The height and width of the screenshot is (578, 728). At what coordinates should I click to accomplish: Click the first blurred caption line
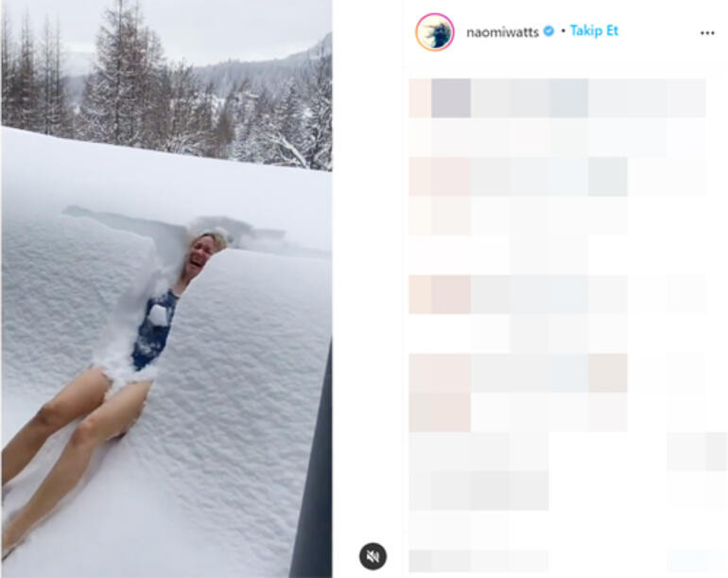tap(557, 98)
